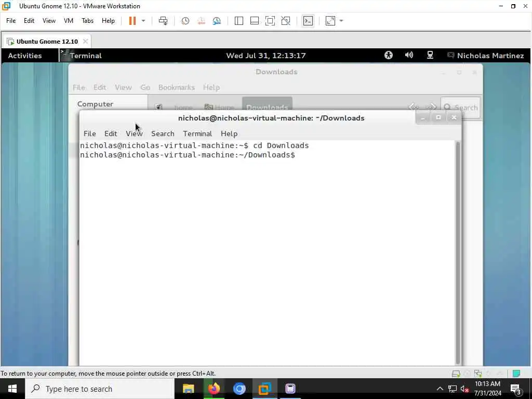Click the Windows taskbar search box

(x=99, y=389)
